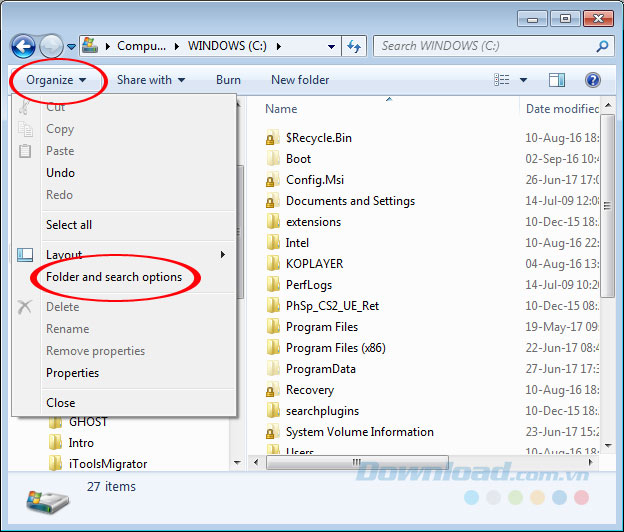The width and height of the screenshot is (624, 532).
Task: Open the Layout submenu
Action: click(x=123, y=255)
